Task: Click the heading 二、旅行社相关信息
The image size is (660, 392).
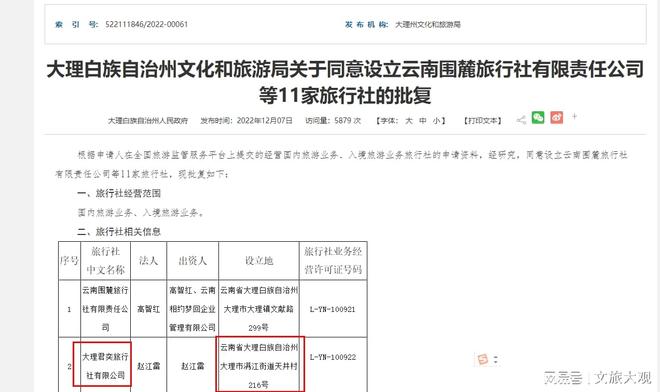Action: [x=119, y=232]
